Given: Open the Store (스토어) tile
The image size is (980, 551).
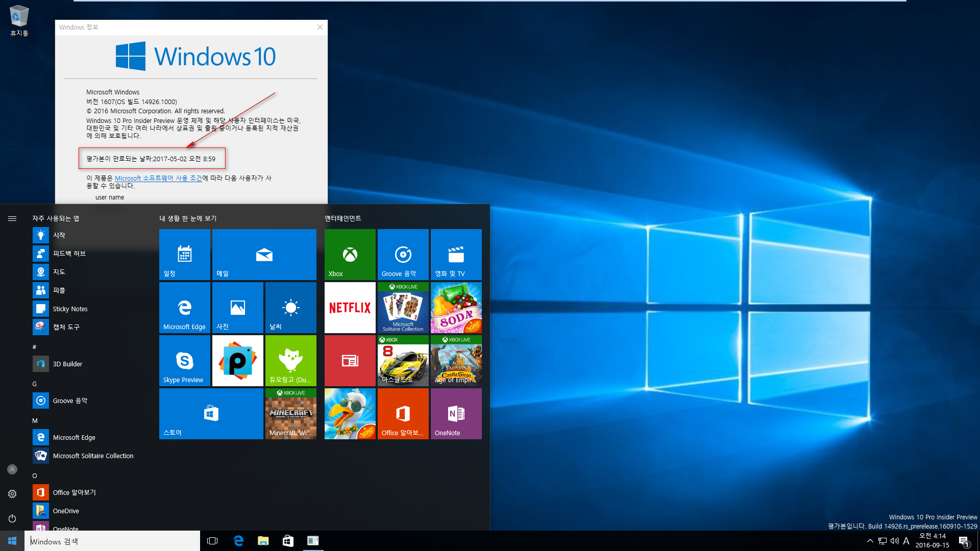Looking at the screenshot, I should 211,413.
